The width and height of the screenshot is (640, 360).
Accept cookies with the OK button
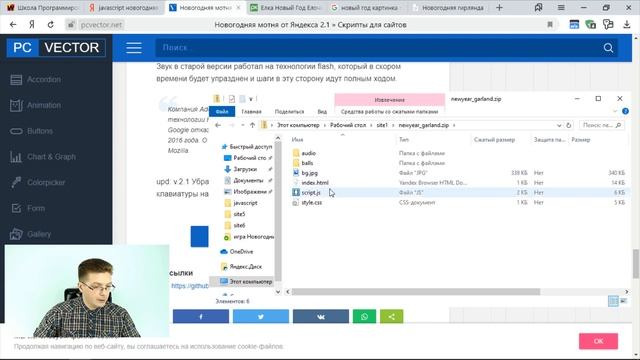click(x=598, y=341)
